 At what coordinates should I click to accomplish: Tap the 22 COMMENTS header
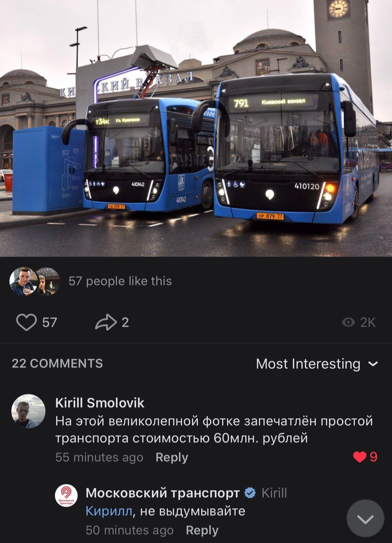tap(57, 364)
